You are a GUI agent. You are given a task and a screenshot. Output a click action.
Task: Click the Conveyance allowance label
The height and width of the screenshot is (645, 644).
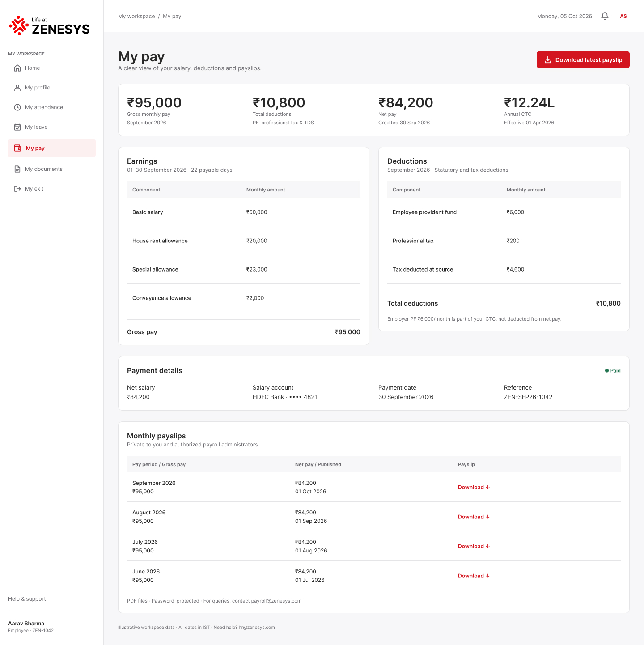(x=162, y=298)
